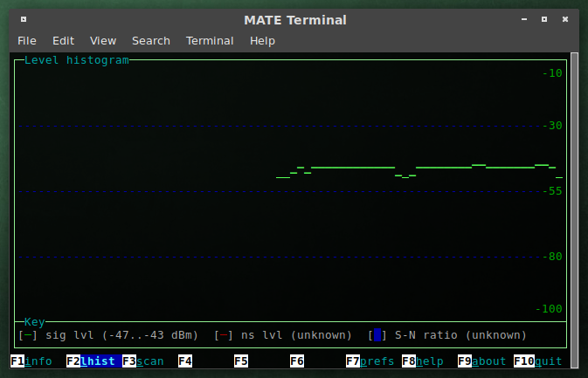588x378 pixels.
Task: Click the window menu icon in title bar
Action: (23, 19)
